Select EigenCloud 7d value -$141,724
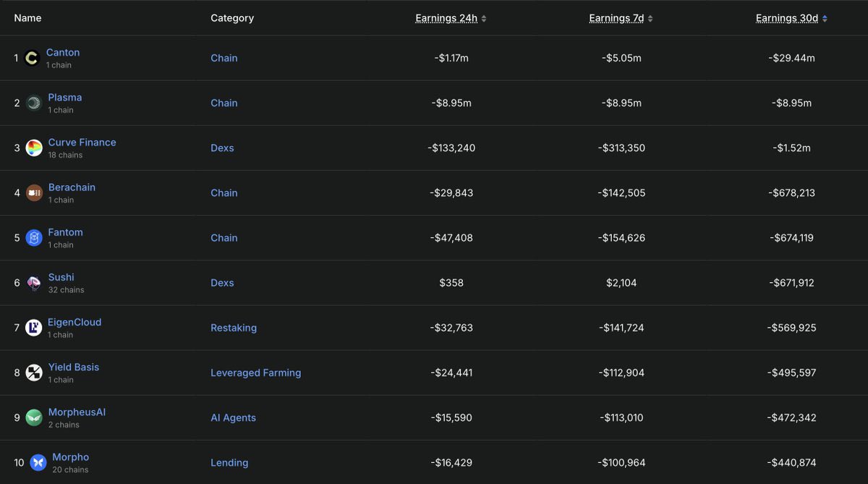This screenshot has width=868, height=484. pos(621,328)
